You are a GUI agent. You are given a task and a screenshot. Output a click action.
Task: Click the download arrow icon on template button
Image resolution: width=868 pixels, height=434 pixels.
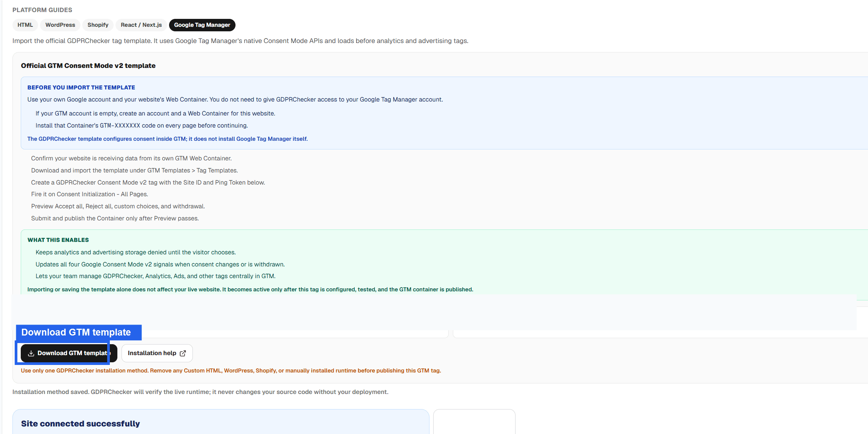pyautogui.click(x=31, y=353)
